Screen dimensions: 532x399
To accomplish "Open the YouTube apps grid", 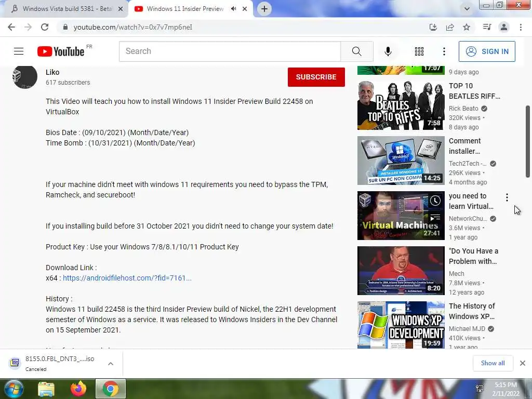I will tap(419, 51).
